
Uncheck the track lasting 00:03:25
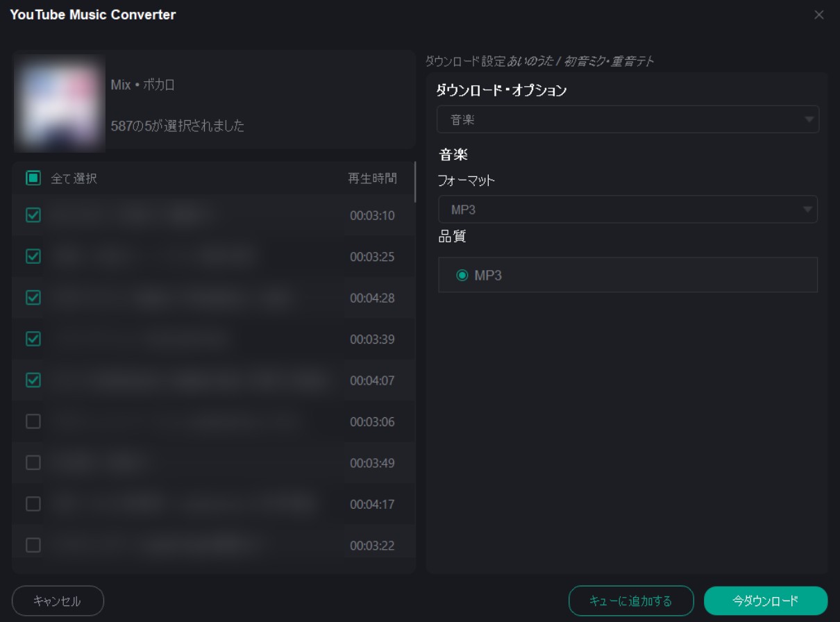(33, 256)
